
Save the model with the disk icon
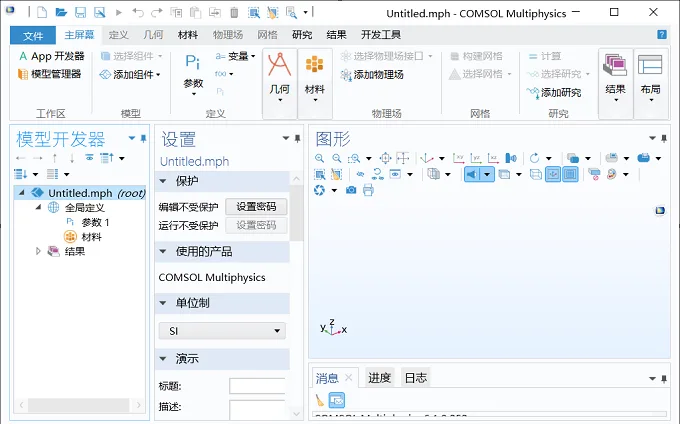point(80,12)
